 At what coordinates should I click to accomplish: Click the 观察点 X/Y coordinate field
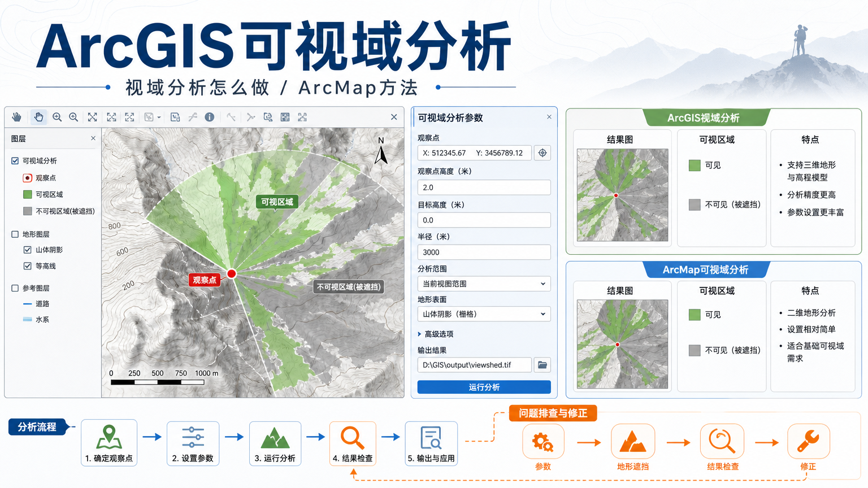tap(475, 153)
